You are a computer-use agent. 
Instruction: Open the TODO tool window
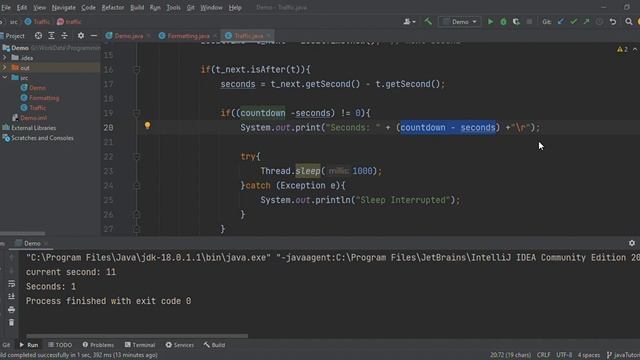[x=60, y=345]
